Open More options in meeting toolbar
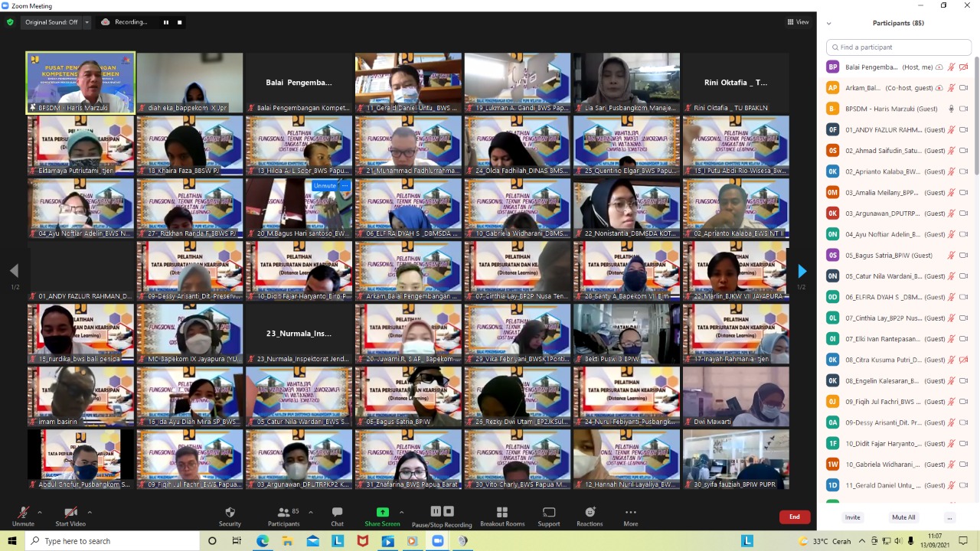The width and height of the screenshot is (980, 551). click(x=630, y=516)
